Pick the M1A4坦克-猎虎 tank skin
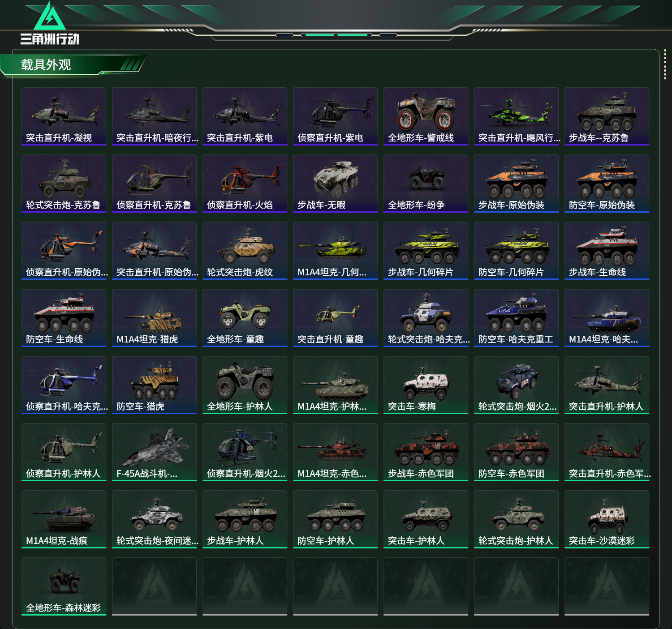This screenshot has height=629, width=672. click(x=155, y=318)
